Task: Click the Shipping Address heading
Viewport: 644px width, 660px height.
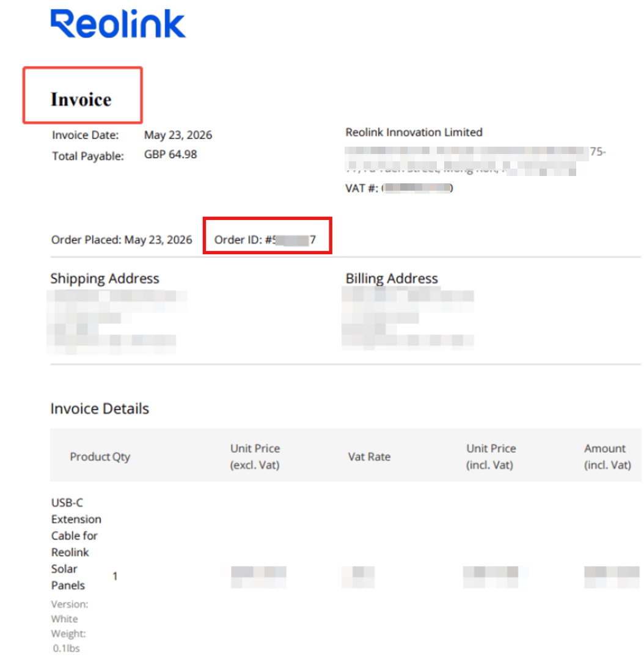Action: coord(105,279)
